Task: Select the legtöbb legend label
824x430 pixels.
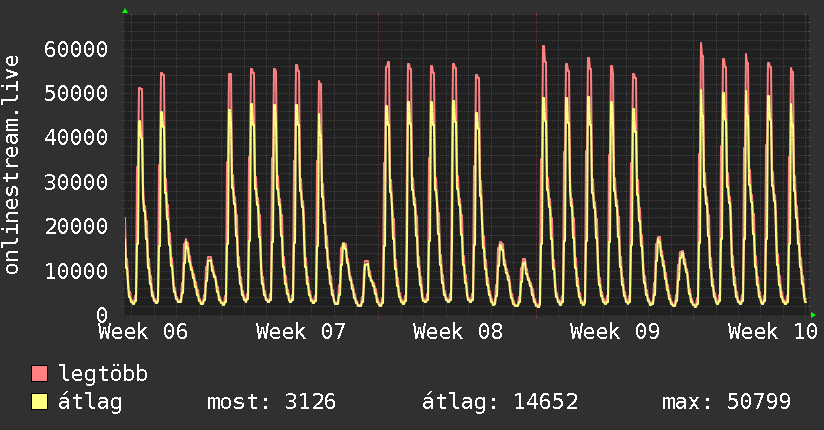Action: pos(103,374)
